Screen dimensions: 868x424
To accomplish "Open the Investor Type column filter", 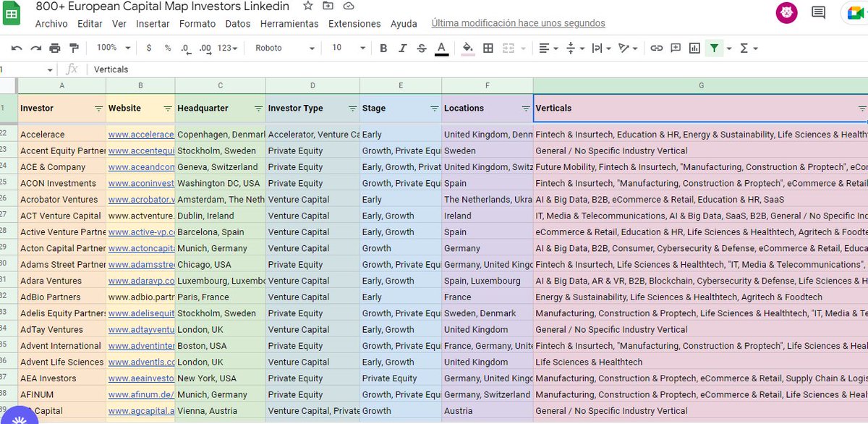I will point(352,109).
